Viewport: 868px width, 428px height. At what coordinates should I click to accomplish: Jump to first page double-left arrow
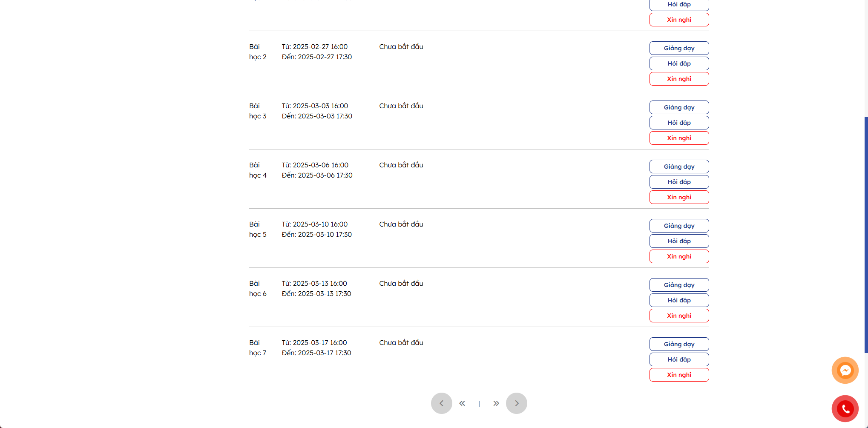point(462,403)
